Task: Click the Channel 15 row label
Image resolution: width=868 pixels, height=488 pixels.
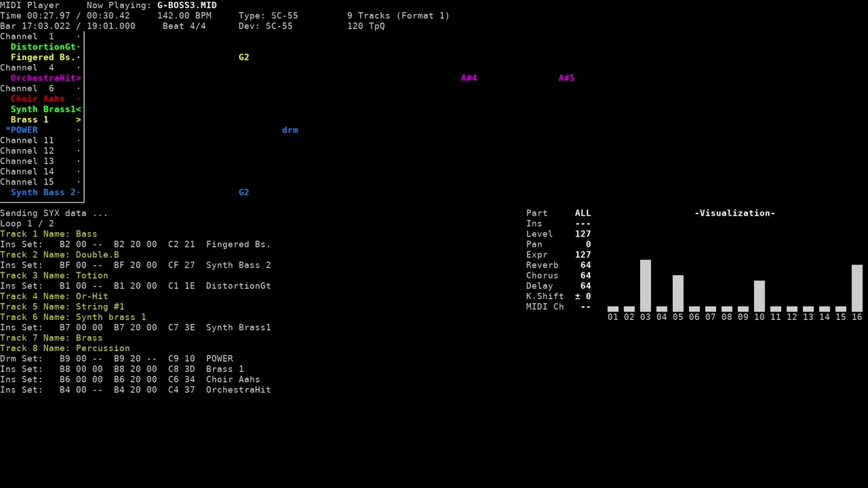Action: [27, 182]
